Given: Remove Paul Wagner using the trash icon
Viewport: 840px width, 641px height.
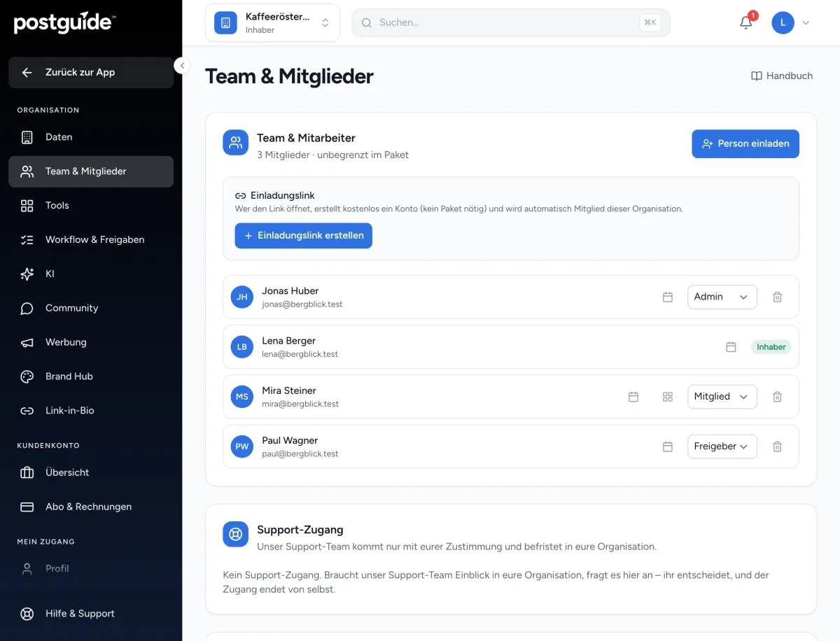Looking at the screenshot, I should click(x=777, y=446).
